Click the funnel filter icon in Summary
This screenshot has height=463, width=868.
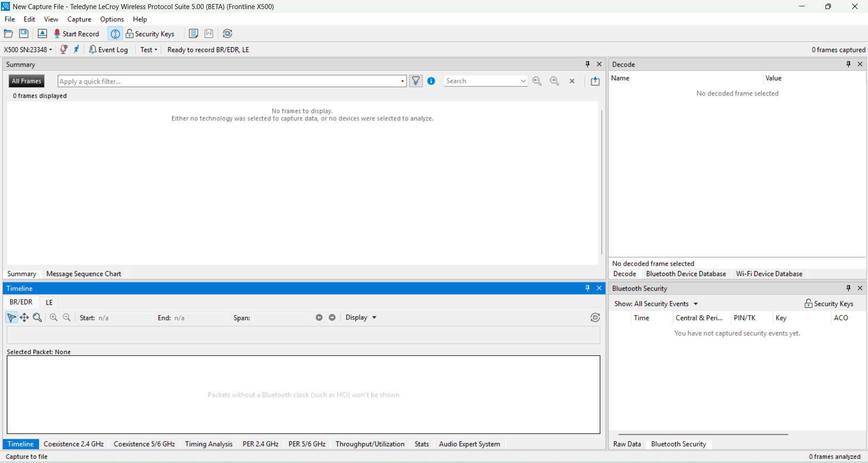point(416,81)
